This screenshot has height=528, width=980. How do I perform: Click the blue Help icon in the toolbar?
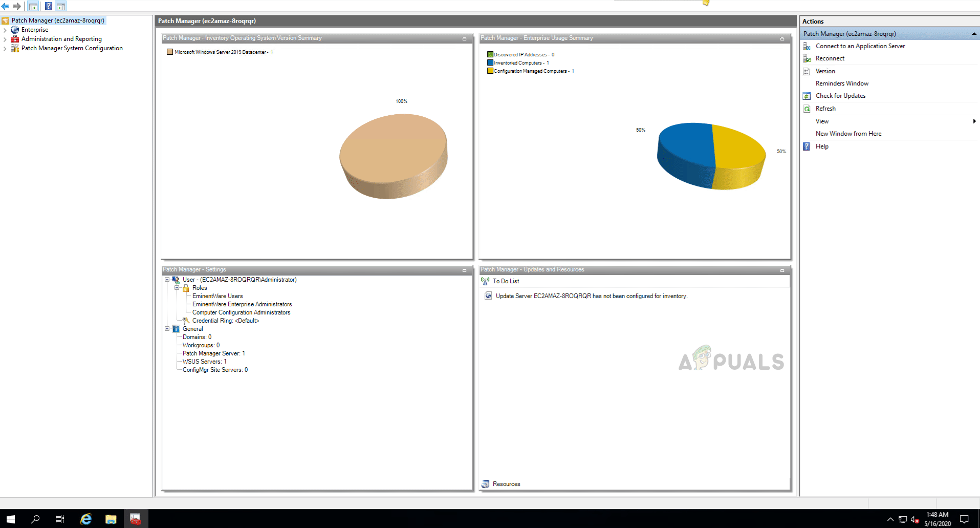tap(48, 6)
